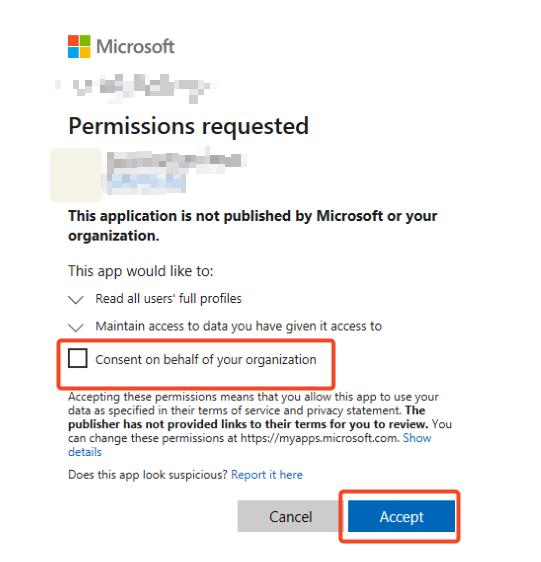Click the Read all users' full profiles text
Image resolution: width=541 pixels, height=562 pixels.
[x=169, y=299]
